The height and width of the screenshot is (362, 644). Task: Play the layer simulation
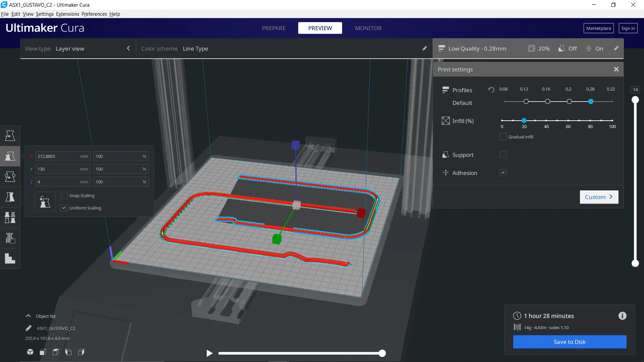(x=209, y=353)
